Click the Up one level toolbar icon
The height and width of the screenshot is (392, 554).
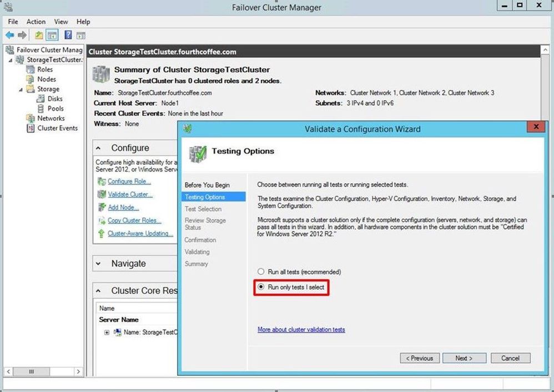tap(39, 35)
